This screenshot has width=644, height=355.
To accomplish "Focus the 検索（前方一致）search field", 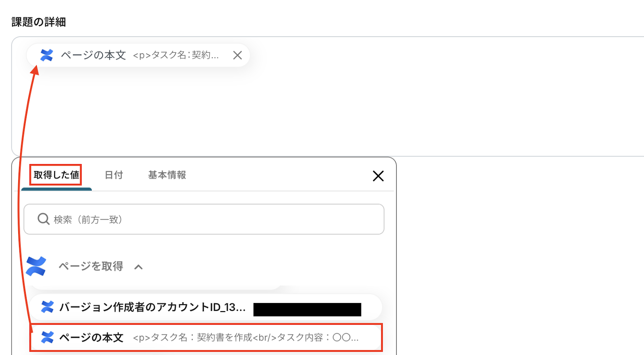I will 204,219.
